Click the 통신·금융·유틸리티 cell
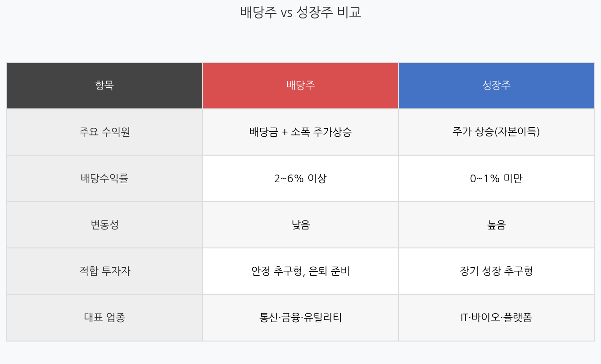 pos(300,317)
